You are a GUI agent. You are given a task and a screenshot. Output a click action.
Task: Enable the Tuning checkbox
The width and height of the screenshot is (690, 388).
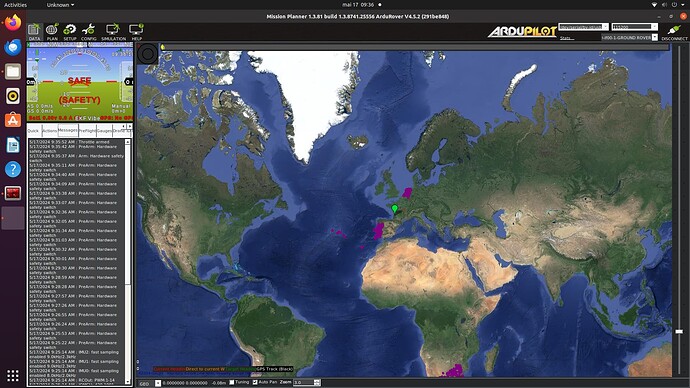point(232,382)
